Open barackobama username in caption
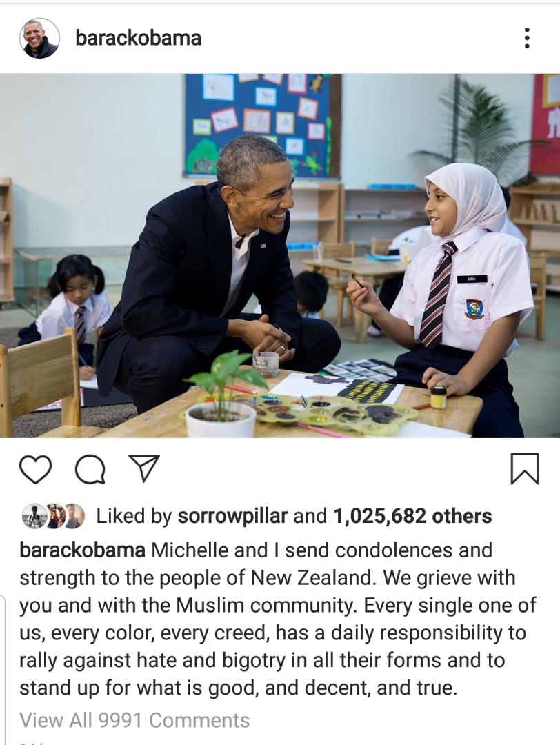 click(x=82, y=550)
